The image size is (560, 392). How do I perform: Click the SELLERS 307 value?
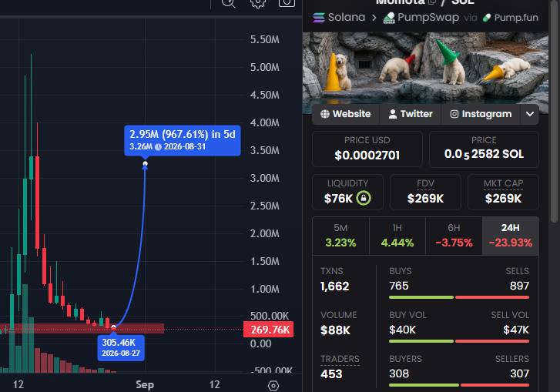tap(520, 374)
